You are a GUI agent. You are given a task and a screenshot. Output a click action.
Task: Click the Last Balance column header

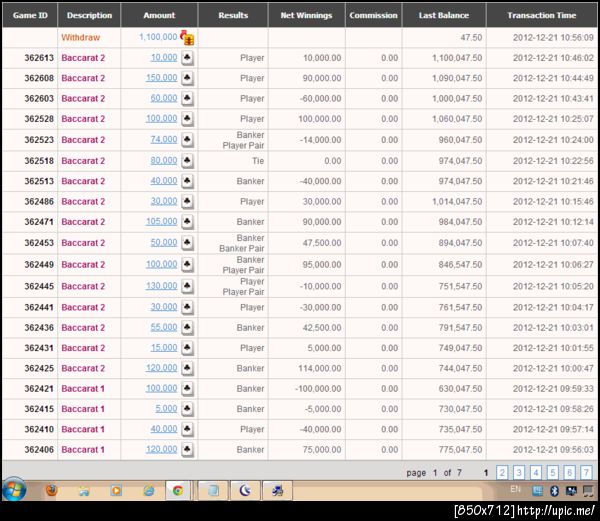(x=444, y=15)
